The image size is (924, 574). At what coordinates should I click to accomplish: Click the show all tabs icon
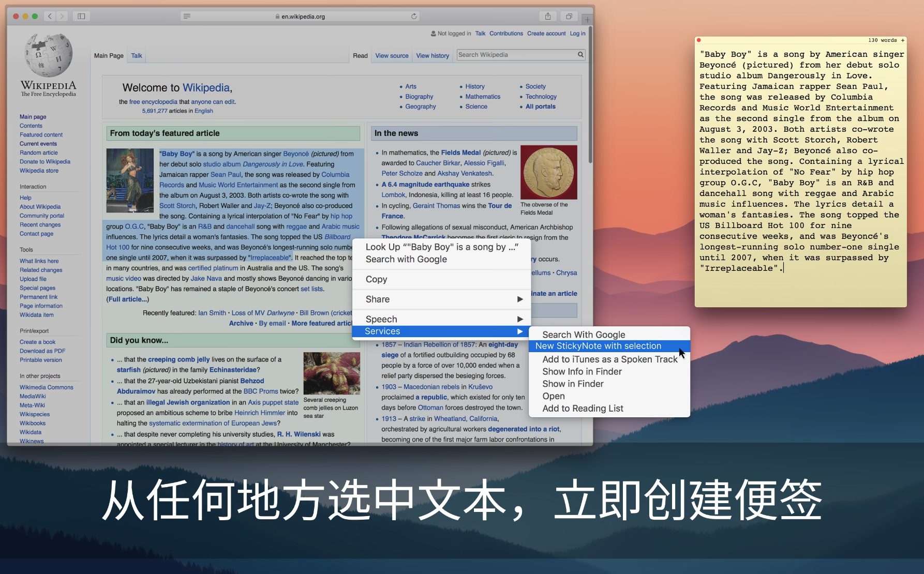(569, 17)
